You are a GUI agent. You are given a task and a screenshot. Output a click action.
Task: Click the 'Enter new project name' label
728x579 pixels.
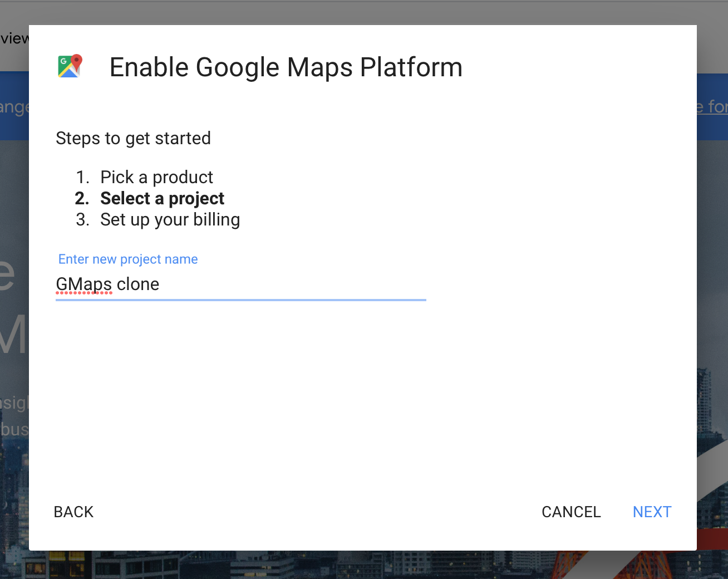[x=127, y=259]
